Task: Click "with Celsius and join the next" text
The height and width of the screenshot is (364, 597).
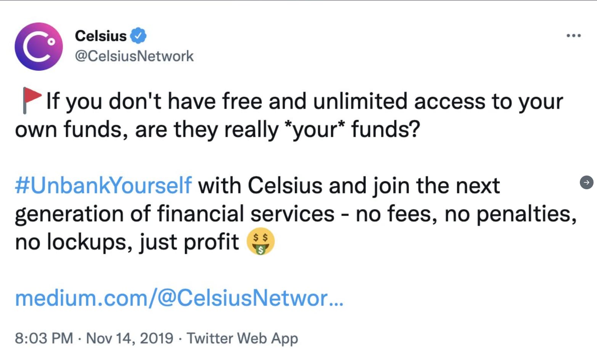Action: tap(349, 185)
